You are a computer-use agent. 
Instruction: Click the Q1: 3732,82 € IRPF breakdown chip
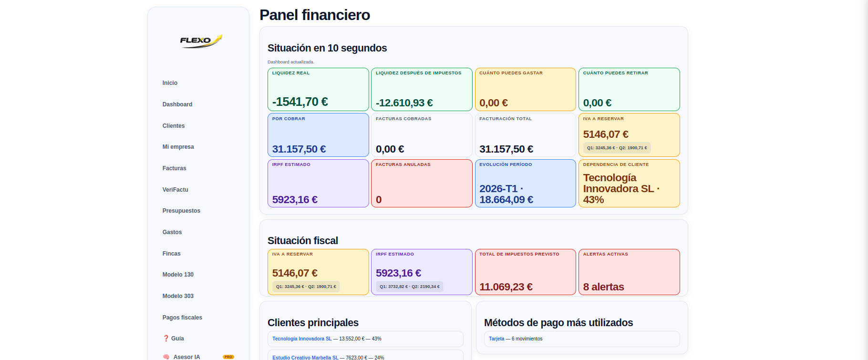pyautogui.click(x=410, y=287)
